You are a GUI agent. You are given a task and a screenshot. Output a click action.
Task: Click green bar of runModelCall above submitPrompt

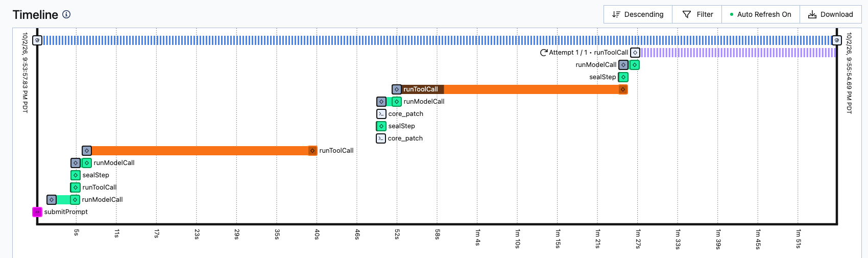pyautogui.click(x=63, y=200)
